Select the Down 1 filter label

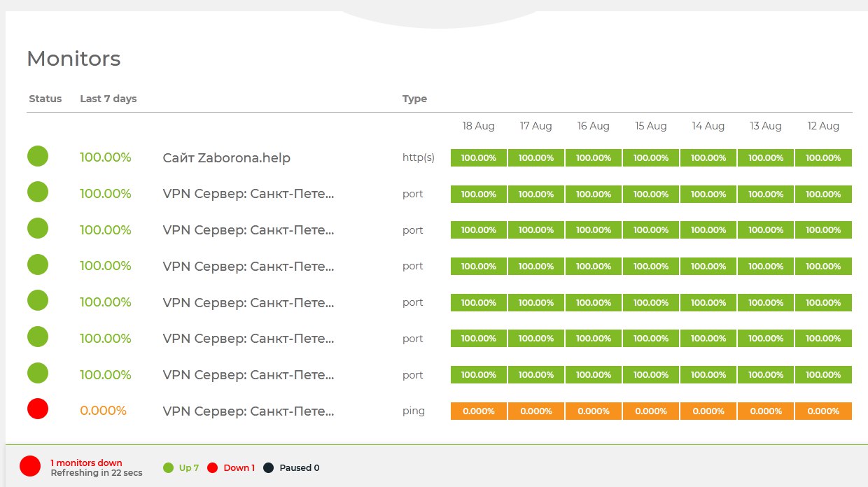coord(239,467)
